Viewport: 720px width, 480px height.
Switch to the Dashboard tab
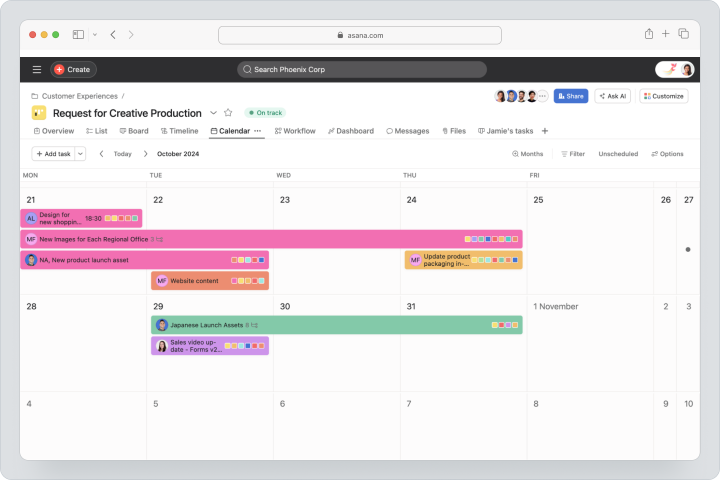(x=351, y=131)
